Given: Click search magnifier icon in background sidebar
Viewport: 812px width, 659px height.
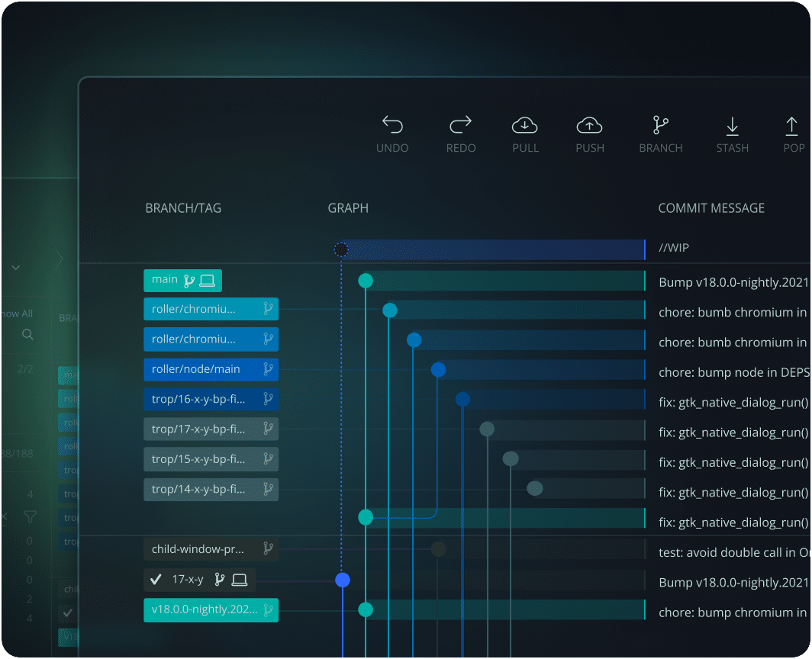Looking at the screenshot, I should (x=28, y=335).
